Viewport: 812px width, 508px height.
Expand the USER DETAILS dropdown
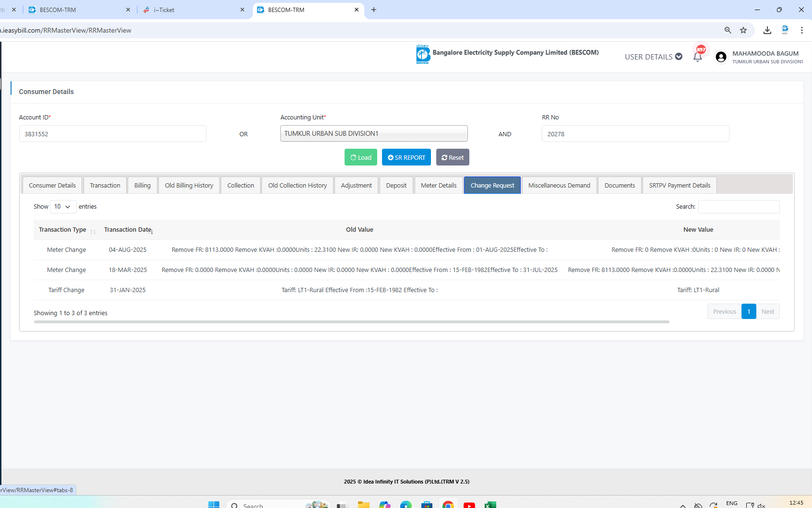tap(653, 57)
